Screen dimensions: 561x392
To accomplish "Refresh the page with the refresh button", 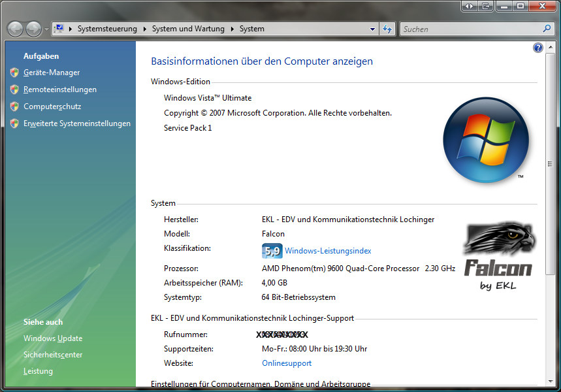I will point(387,29).
